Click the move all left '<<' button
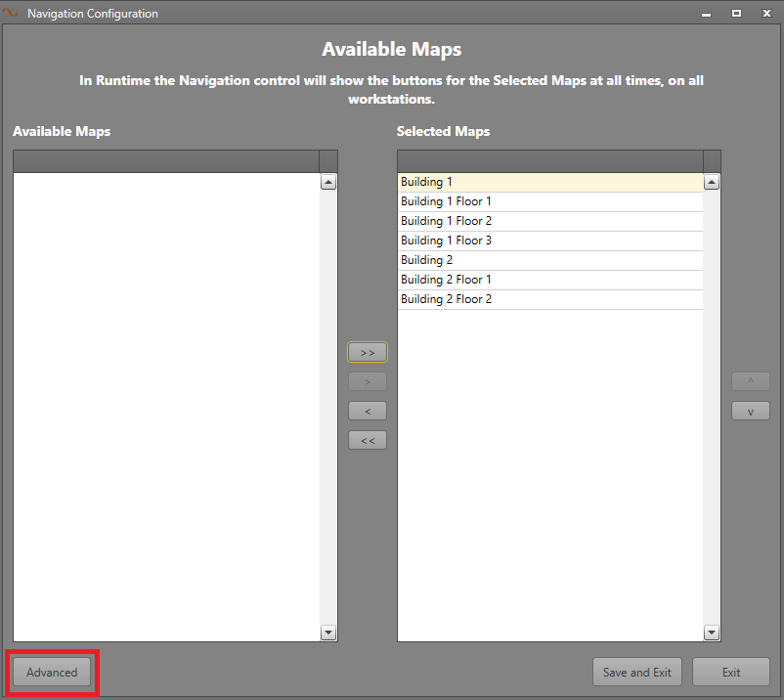This screenshot has width=784, height=700. click(368, 440)
